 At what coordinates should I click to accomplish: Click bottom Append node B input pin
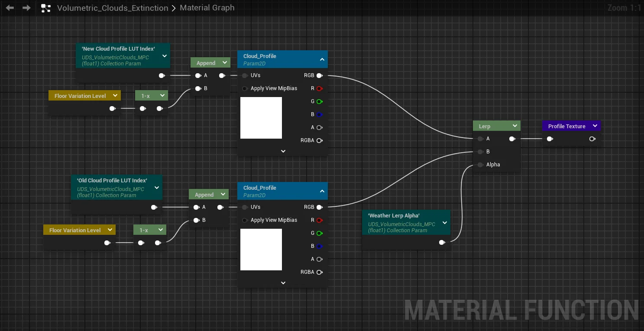(x=196, y=220)
